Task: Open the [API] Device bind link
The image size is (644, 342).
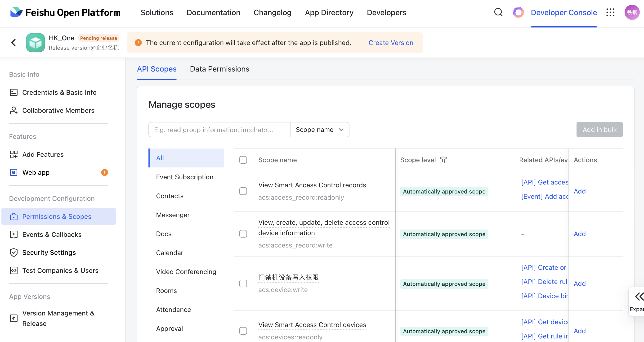Action: (x=545, y=296)
